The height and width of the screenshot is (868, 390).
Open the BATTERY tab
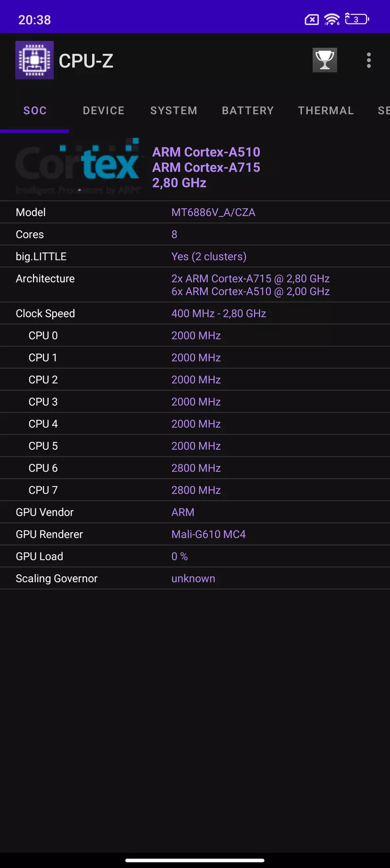pyautogui.click(x=248, y=111)
